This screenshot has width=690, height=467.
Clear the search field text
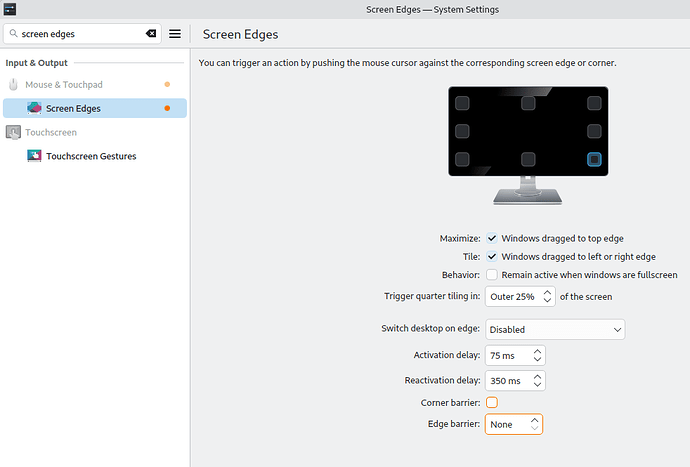(151, 33)
